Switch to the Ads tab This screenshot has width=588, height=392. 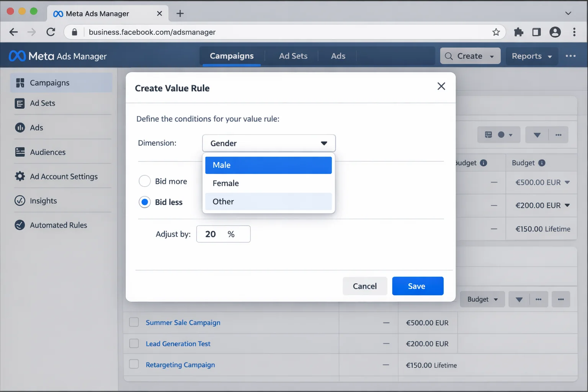338,56
